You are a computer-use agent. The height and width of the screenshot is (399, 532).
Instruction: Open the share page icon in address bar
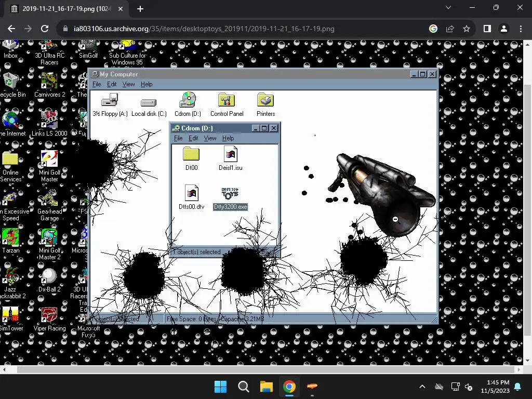point(450,29)
